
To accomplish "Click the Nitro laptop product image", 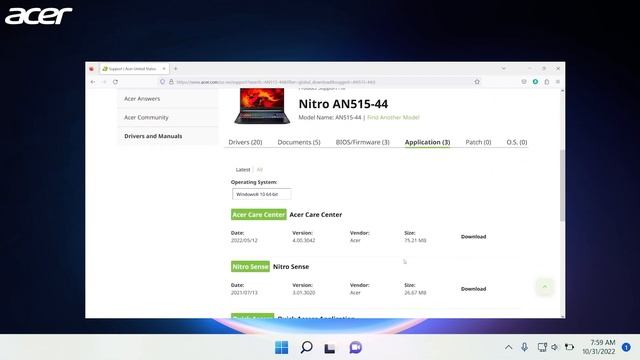I will [x=262, y=106].
